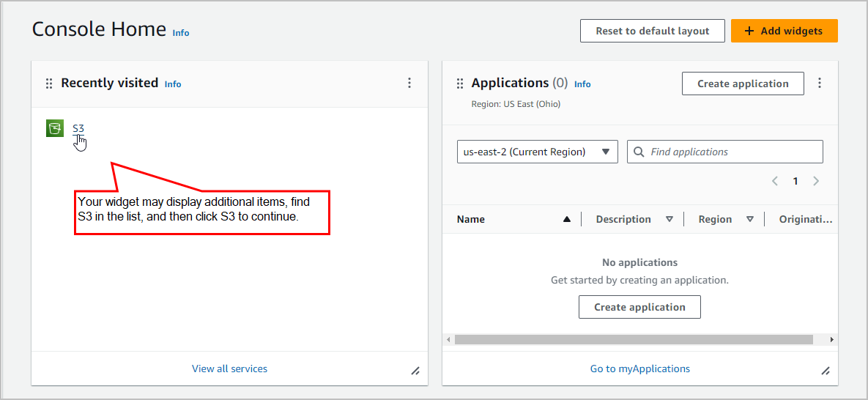Click the scrollbar right arrow
This screenshot has height=400, width=868.
click(x=831, y=340)
